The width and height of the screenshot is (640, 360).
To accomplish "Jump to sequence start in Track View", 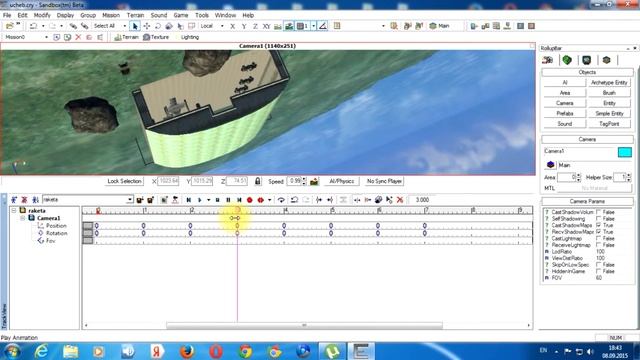I will coord(189,200).
